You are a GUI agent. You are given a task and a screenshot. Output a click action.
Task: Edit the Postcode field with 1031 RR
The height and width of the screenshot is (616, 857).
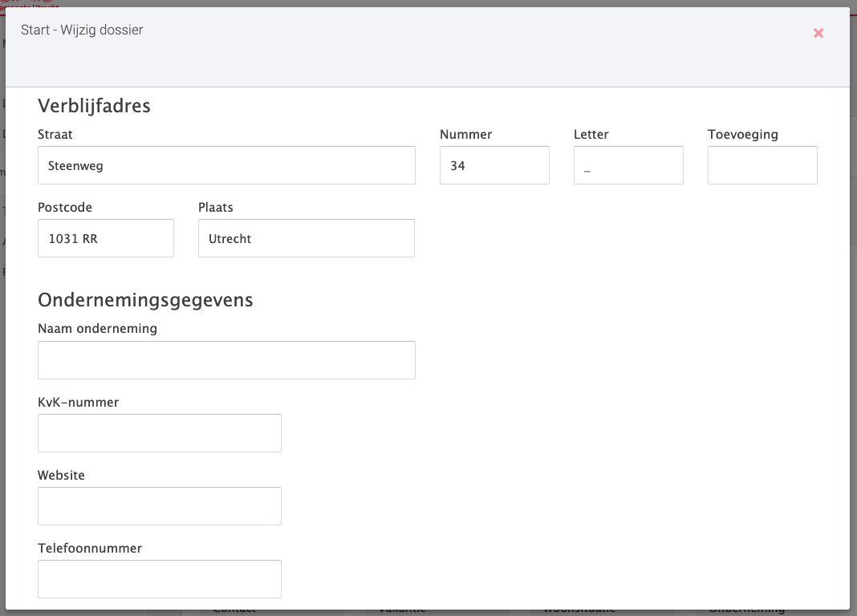pyautogui.click(x=106, y=238)
